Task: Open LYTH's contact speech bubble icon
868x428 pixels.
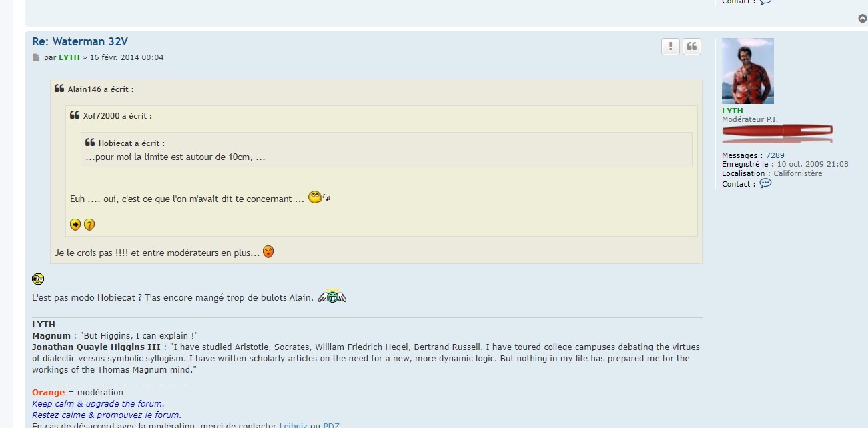Action: (x=765, y=183)
